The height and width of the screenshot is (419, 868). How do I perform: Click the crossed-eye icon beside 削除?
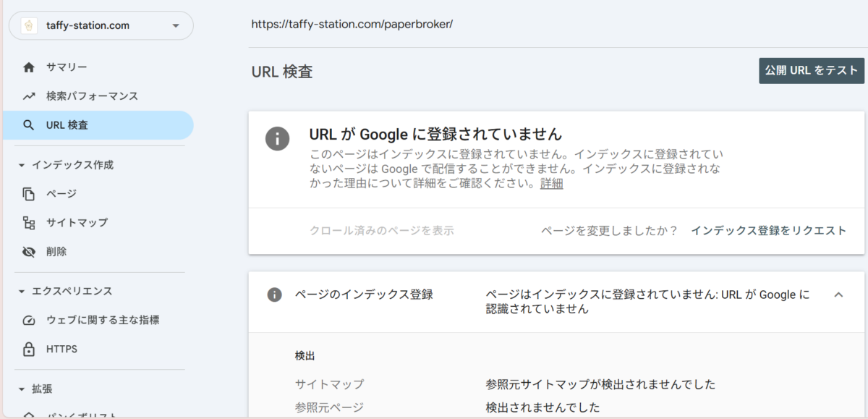click(29, 251)
